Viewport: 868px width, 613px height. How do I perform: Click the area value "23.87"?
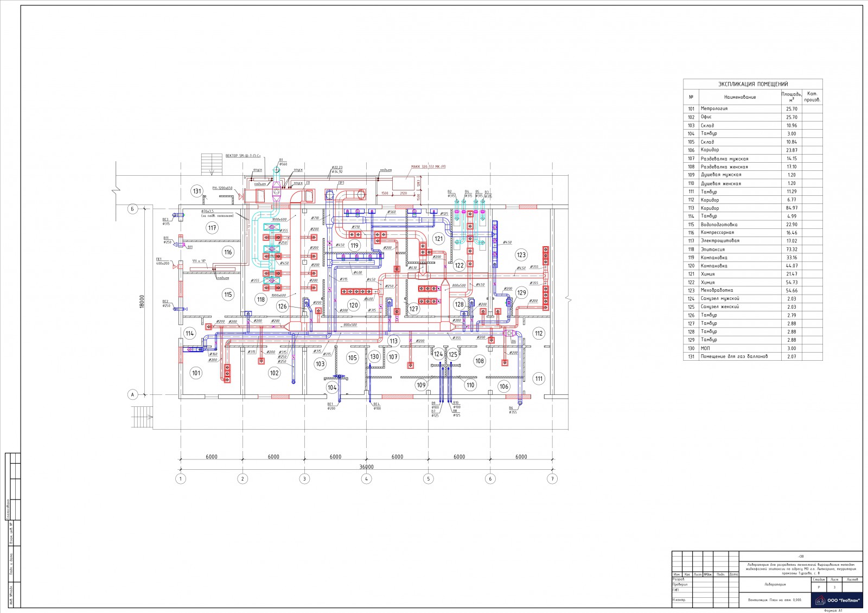[792, 150]
